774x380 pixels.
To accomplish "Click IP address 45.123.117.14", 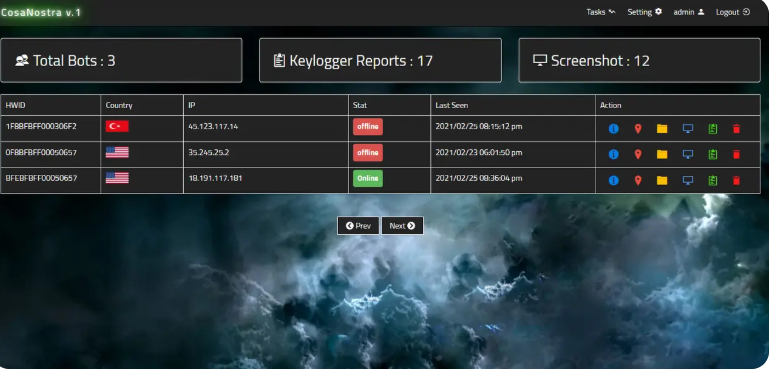I will click(x=213, y=126).
